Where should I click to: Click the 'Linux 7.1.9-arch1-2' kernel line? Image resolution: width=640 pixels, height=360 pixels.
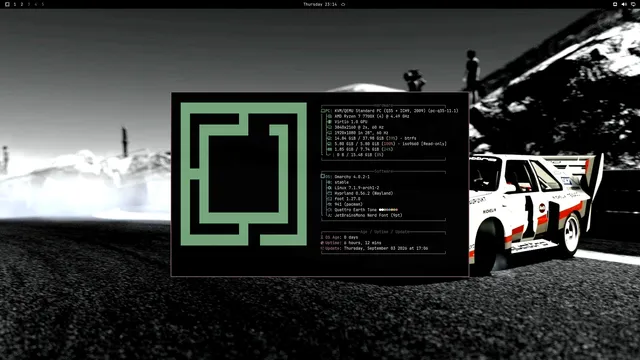tap(357, 188)
